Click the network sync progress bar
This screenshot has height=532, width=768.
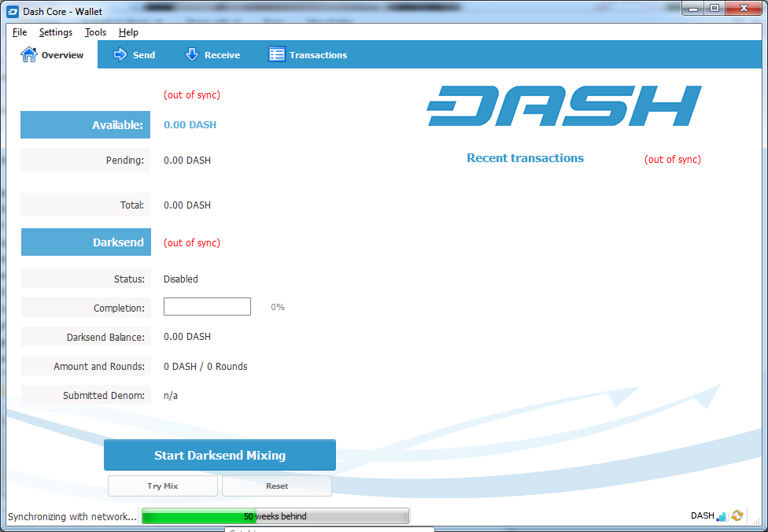click(275, 516)
